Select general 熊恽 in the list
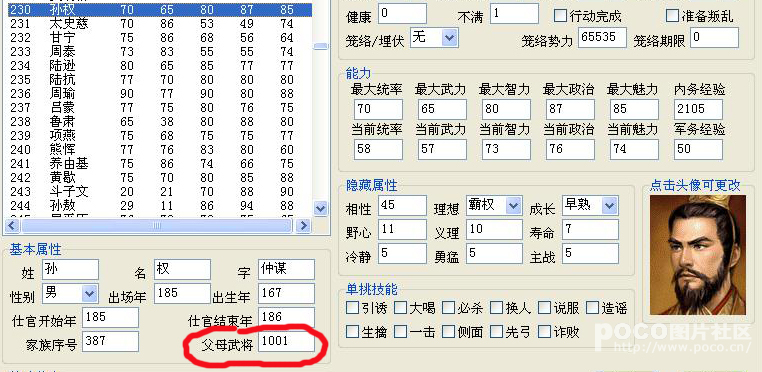The height and width of the screenshot is (372, 762). 159,149
